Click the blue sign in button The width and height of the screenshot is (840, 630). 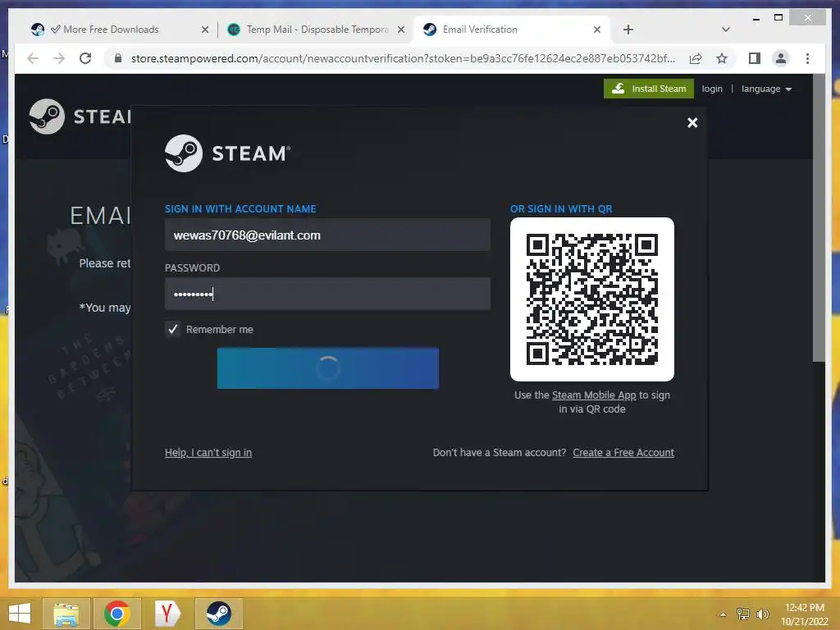[x=328, y=368]
